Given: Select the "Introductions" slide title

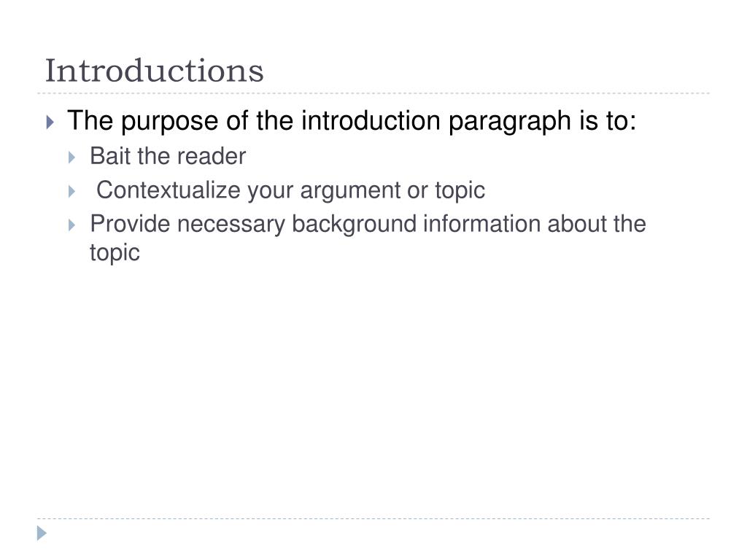Looking at the screenshot, I should point(155,71).
